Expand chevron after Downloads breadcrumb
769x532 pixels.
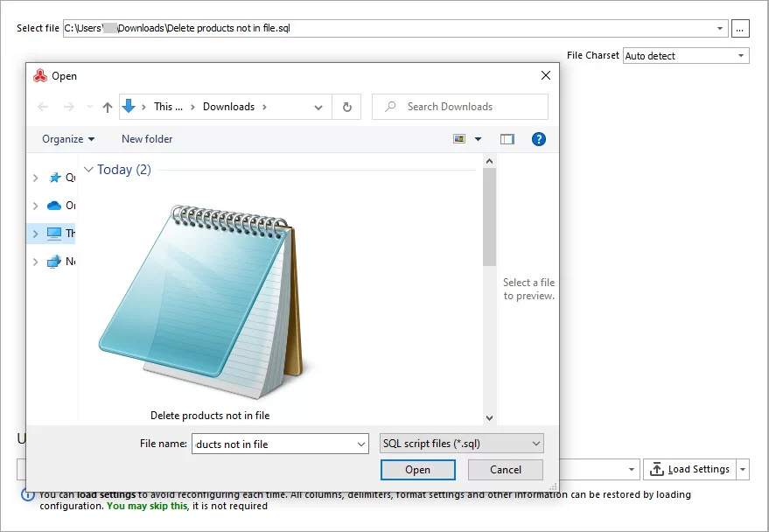point(264,107)
